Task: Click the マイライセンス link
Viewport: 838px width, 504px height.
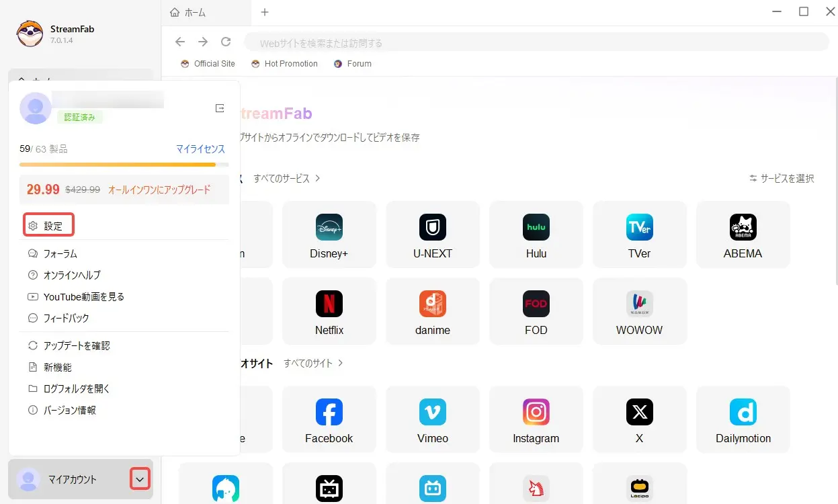Action: (x=200, y=149)
